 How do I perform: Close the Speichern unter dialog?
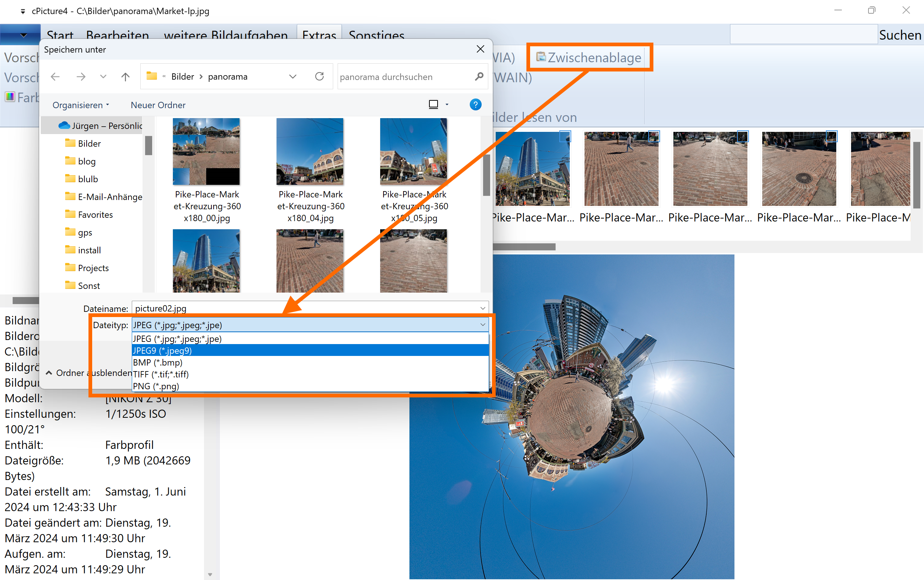(480, 49)
